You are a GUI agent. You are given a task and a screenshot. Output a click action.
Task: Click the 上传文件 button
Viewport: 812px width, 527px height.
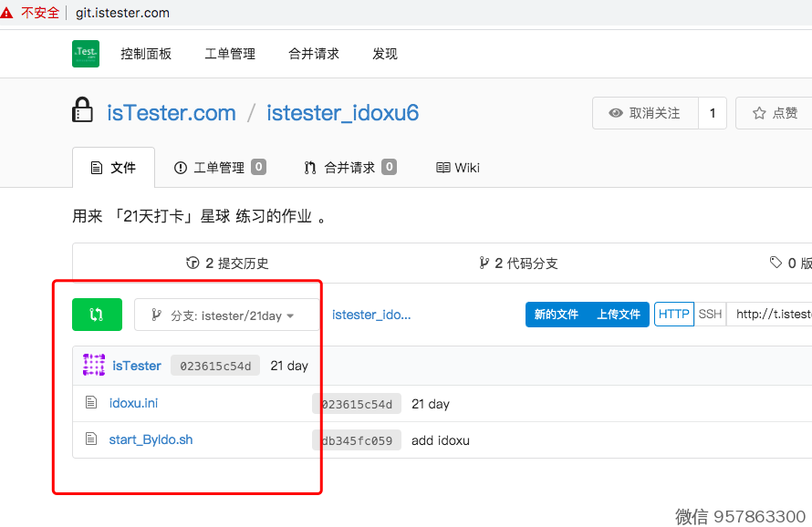tap(619, 315)
